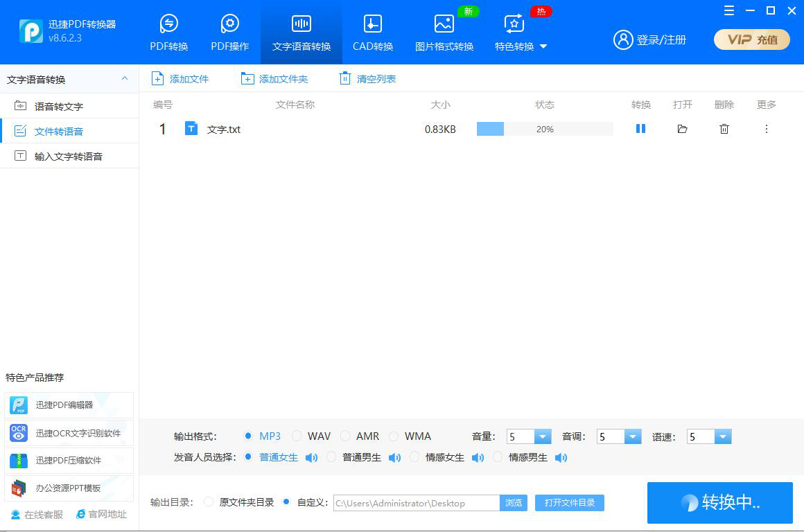Select 输入文字转语音 in sidebar
The height and width of the screenshot is (532, 804).
point(69,157)
